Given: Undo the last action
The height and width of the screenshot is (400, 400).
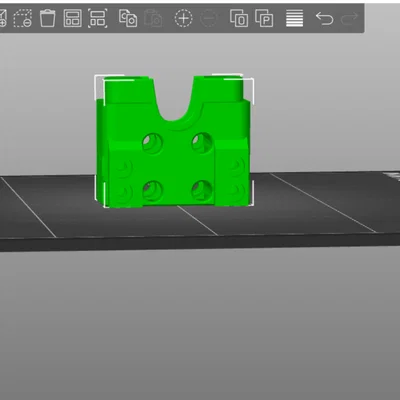Looking at the screenshot, I should 324,18.
